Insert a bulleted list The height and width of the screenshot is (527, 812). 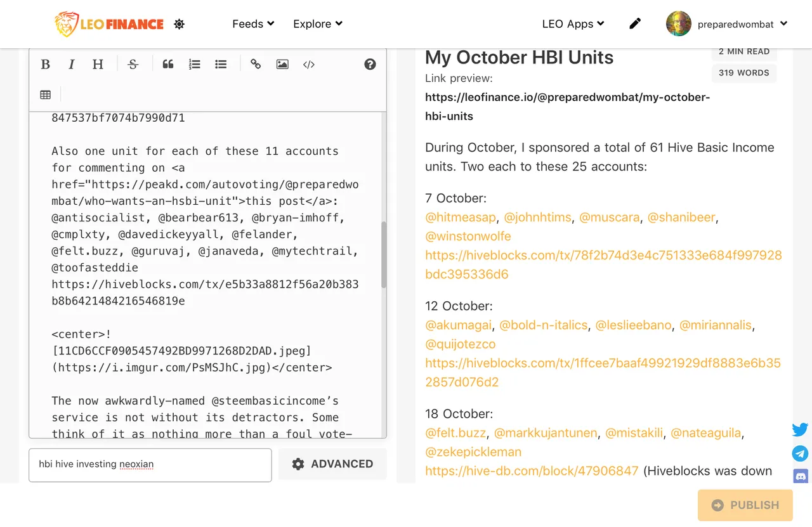(221, 64)
